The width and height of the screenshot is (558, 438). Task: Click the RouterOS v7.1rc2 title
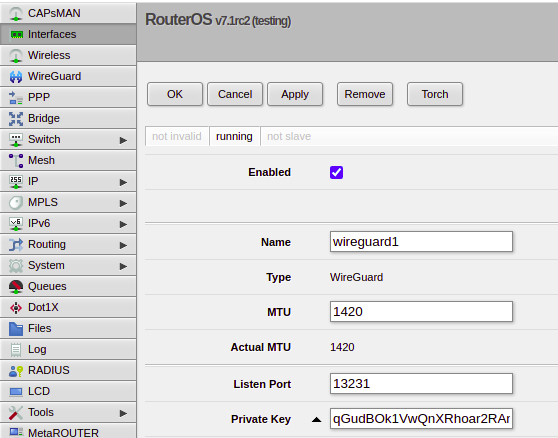pos(218,20)
